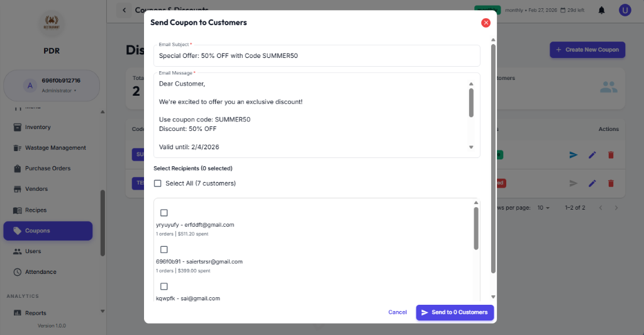644x335 pixels.
Task: Open the user avatar U menu
Action: 625,10
